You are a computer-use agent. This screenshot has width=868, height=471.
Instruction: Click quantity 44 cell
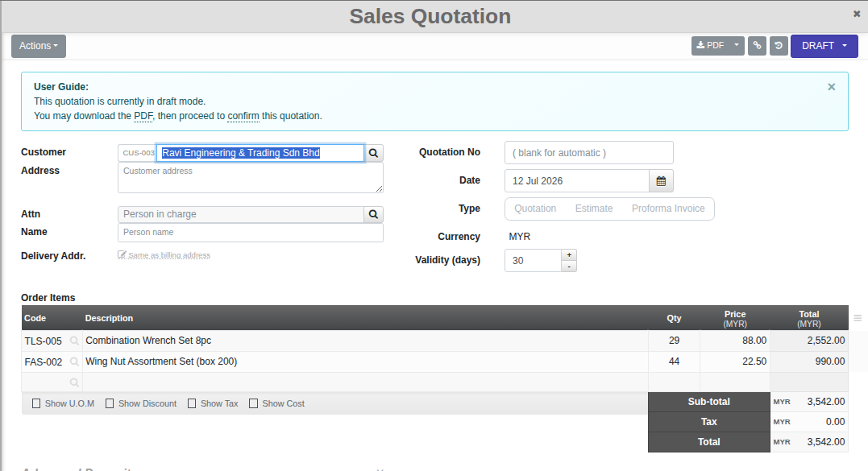click(x=674, y=362)
